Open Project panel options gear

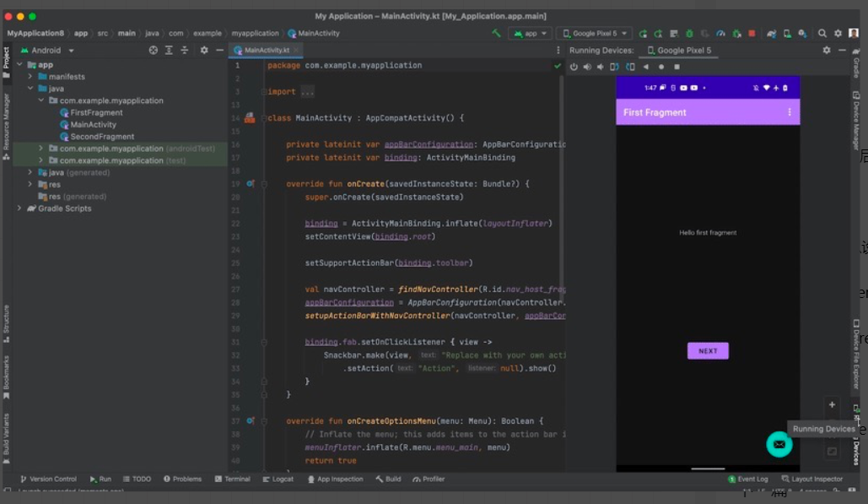[x=204, y=51]
